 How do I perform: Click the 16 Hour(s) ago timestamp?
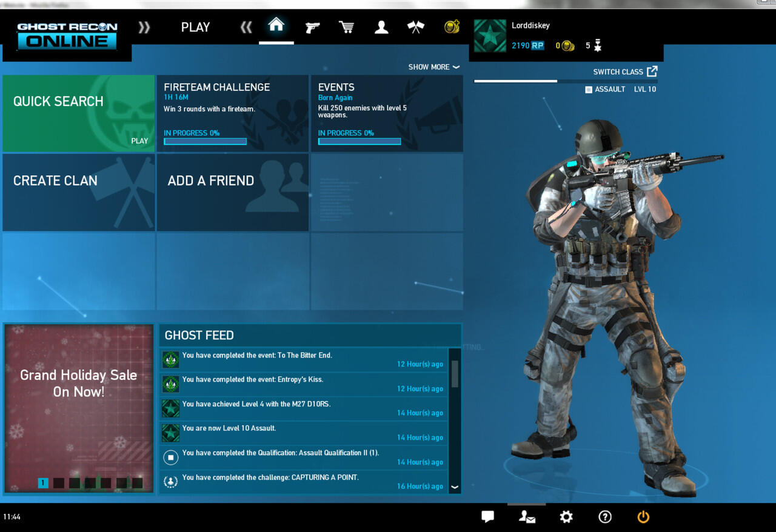pyautogui.click(x=420, y=486)
